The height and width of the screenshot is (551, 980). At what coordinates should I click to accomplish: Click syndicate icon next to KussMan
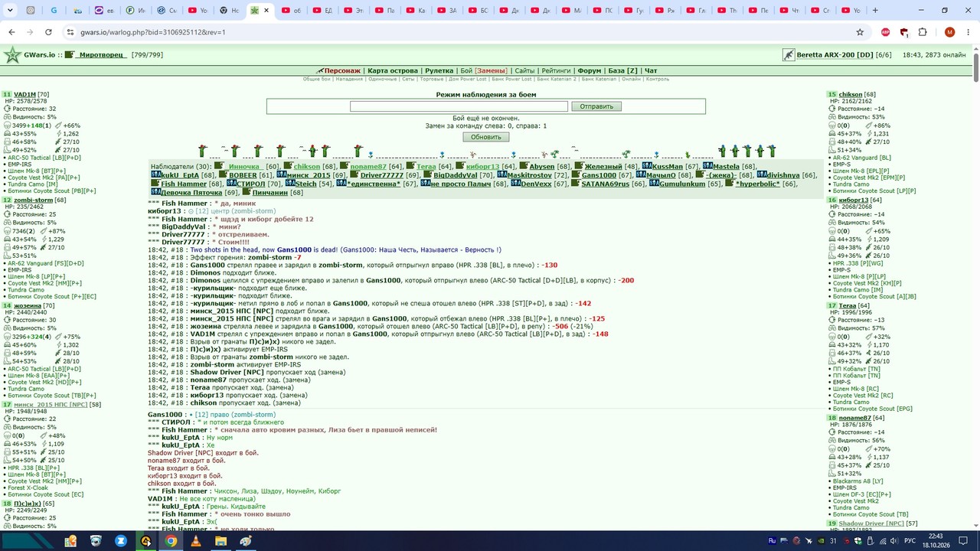tap(646, 166)
